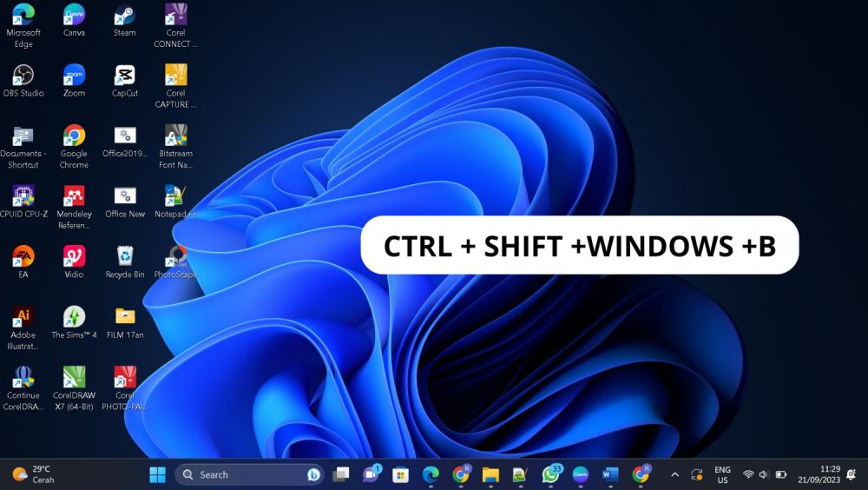Open Bing chat icon in search box
The image size is (868, 490).
tap(313, 474)
